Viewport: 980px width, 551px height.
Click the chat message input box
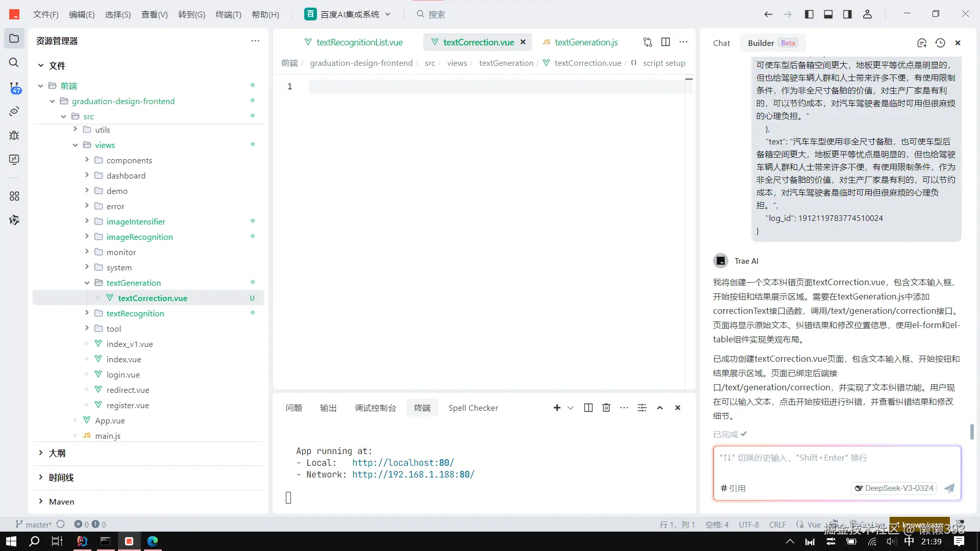(x=836, y=464)
